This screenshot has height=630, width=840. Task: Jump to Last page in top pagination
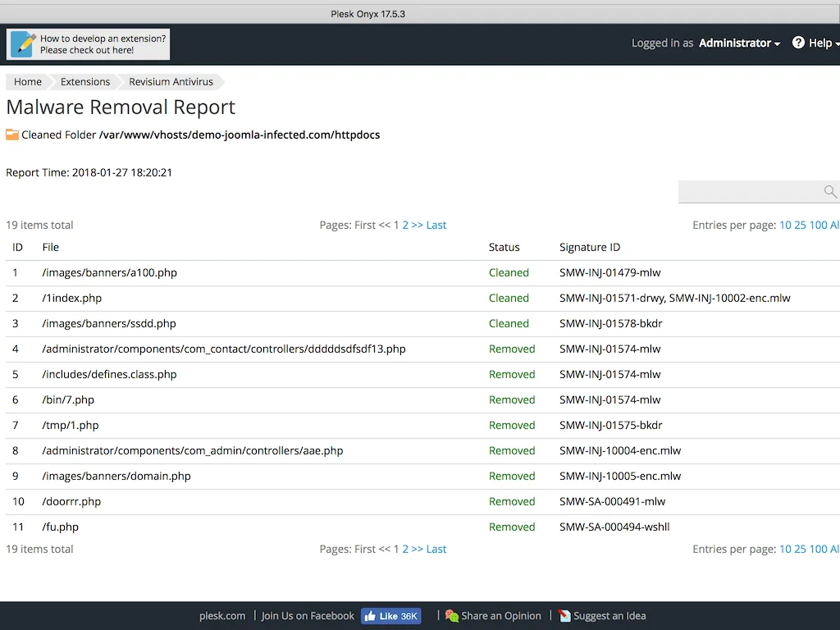pyautogui.click(x=436, y=225)
